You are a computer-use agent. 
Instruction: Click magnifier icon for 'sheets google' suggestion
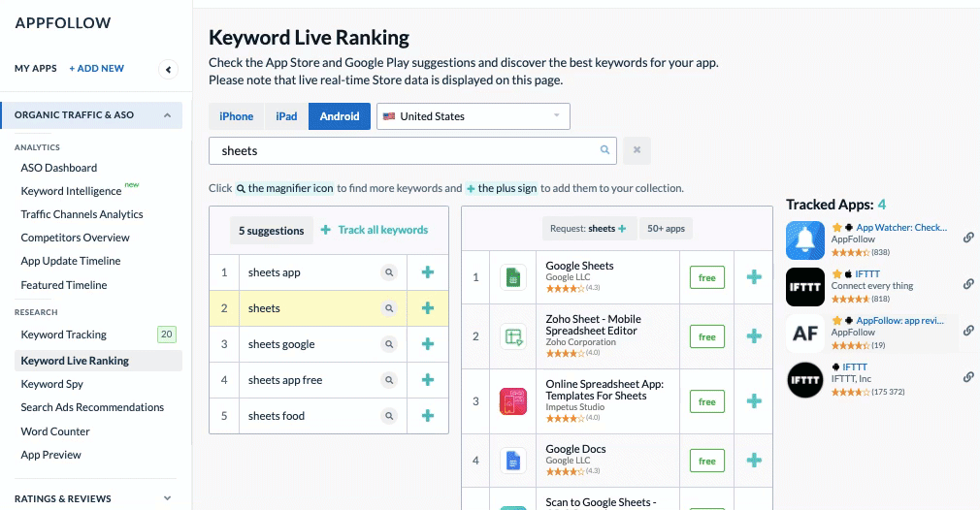(x=389, y=344)
